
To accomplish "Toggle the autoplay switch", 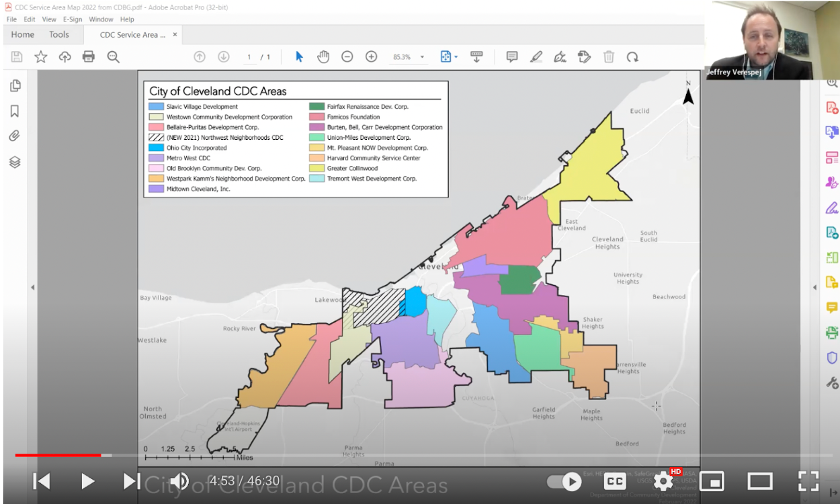I will point(564,481).
